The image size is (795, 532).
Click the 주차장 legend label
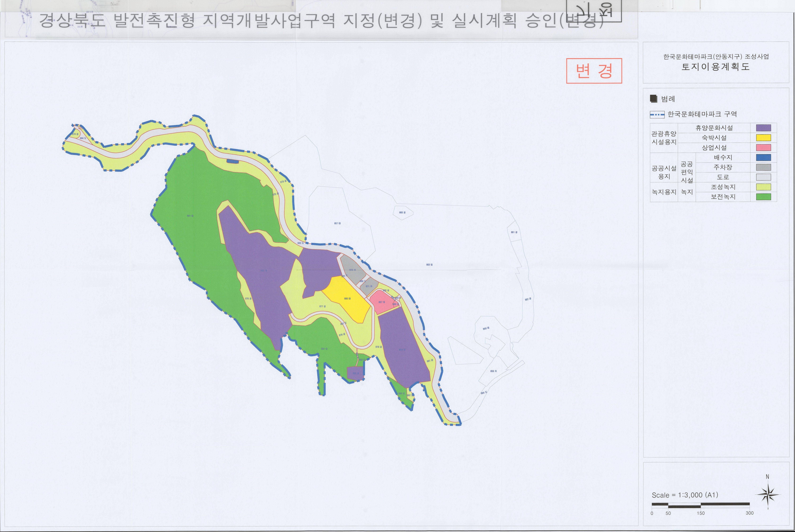coord(723,167)
